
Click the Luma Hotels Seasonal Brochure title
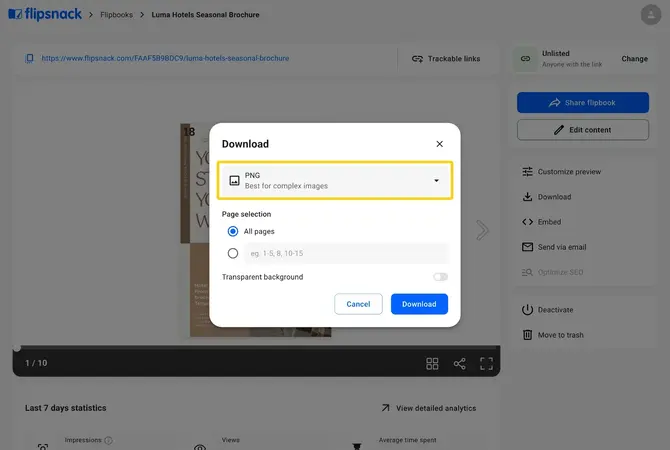click(x=205, y=15)
